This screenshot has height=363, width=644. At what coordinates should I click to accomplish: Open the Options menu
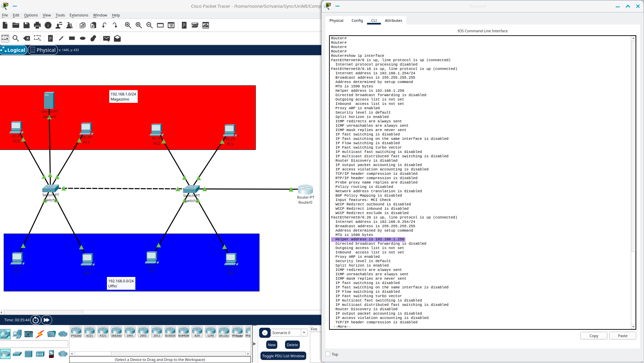pyautogui.click(x=31, y=15)
